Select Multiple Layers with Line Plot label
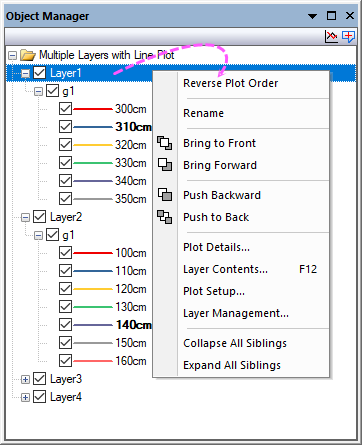362x445 pixels. pos(107,55)
